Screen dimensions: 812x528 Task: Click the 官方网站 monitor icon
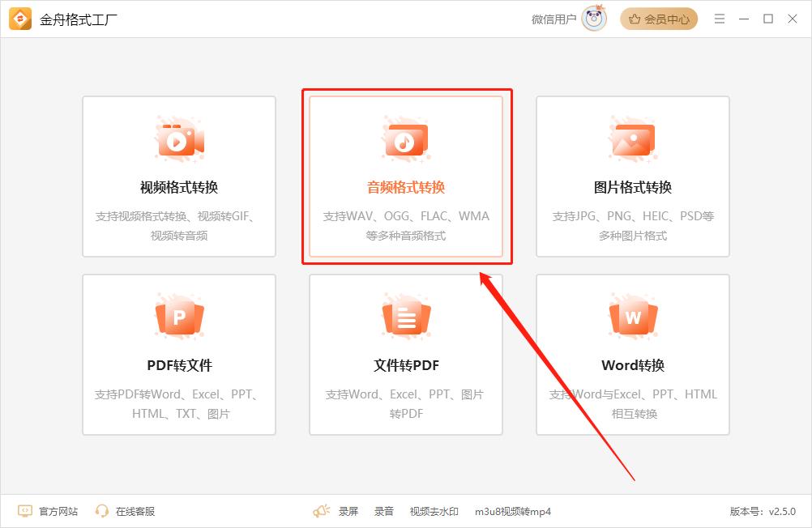[25, 512]
